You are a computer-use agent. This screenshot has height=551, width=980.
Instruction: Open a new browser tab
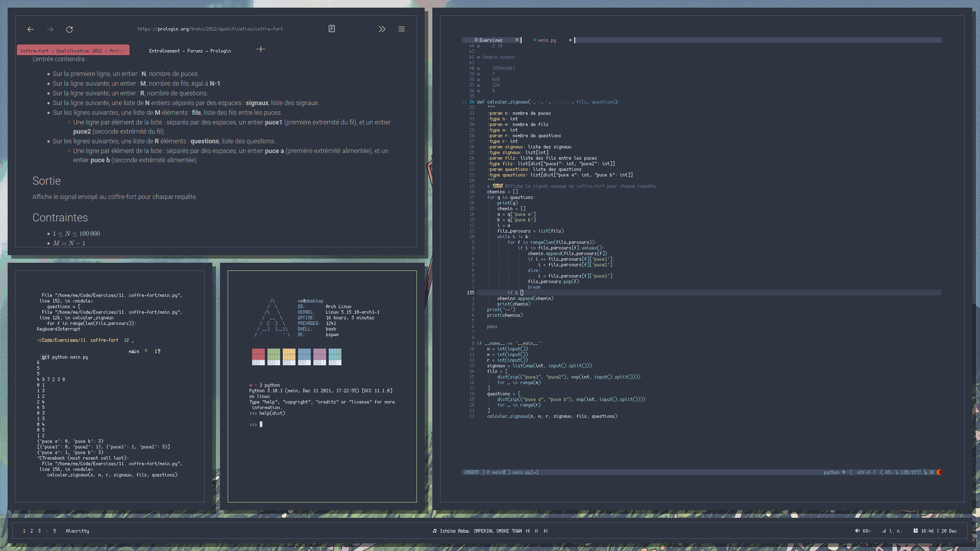click(x=260, y=49)
